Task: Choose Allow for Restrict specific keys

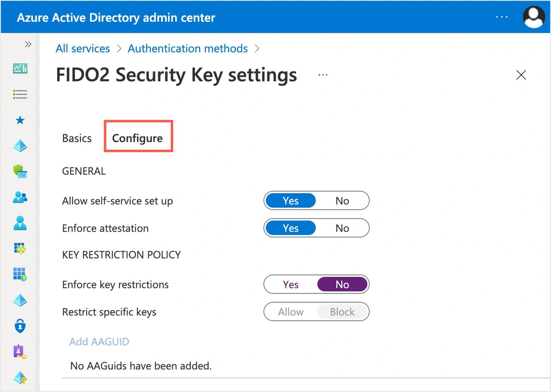Action: (x=291, y=312)
